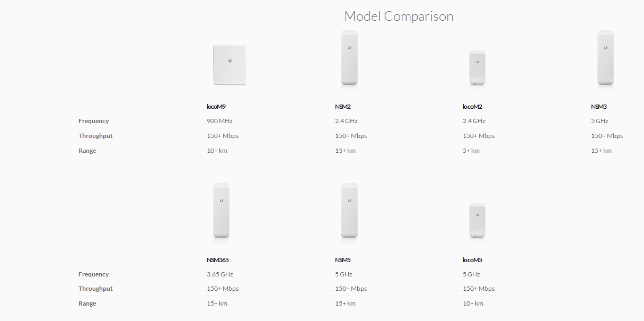Click the locoM2 model name
This screenshot has height=321, width=644.
(471, 107)
